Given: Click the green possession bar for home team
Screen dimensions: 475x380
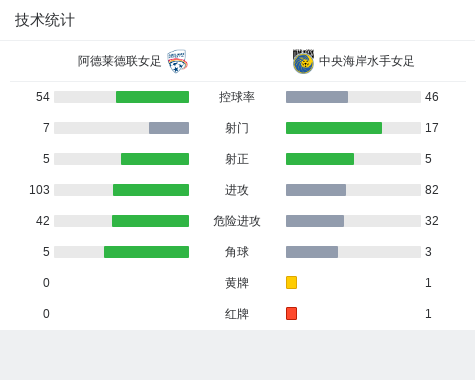Looking at the screenshot, I should [152, 97].
